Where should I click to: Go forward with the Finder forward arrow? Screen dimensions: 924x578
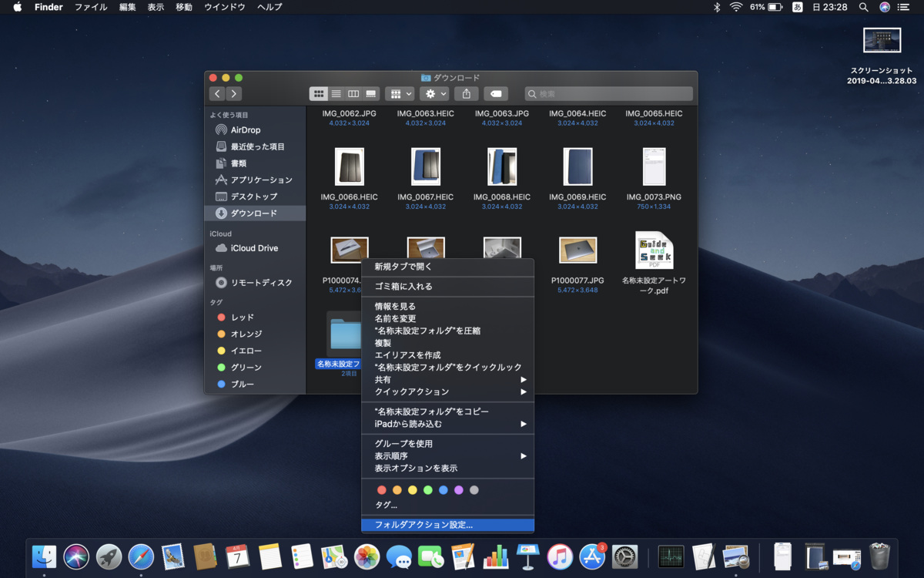click(234, 93)
